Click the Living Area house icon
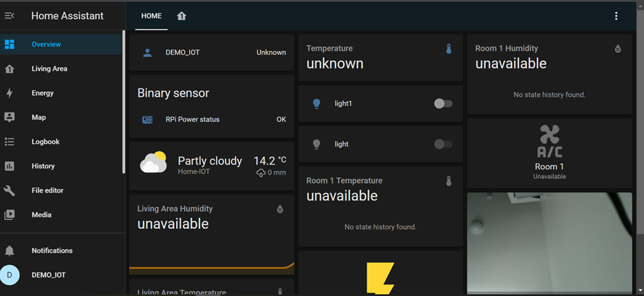Image resolution: width=644 pixels, height=296 pixels. tap(9, 69)
